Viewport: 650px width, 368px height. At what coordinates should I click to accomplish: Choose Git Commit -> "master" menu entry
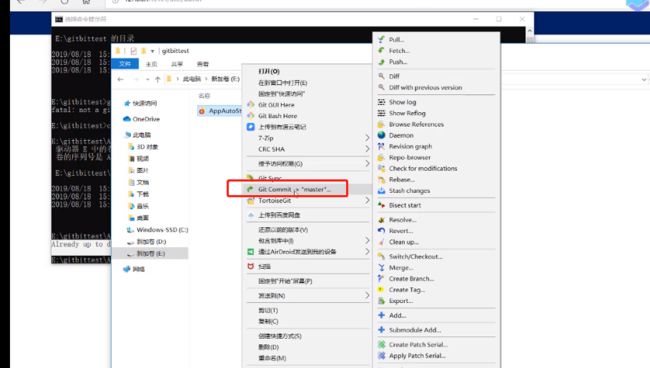coord(307,189)
